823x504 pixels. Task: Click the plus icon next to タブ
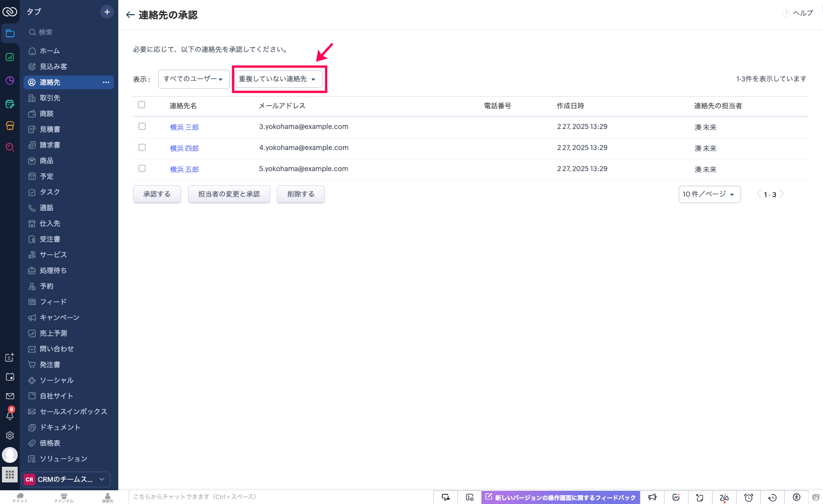coord(106,12)
